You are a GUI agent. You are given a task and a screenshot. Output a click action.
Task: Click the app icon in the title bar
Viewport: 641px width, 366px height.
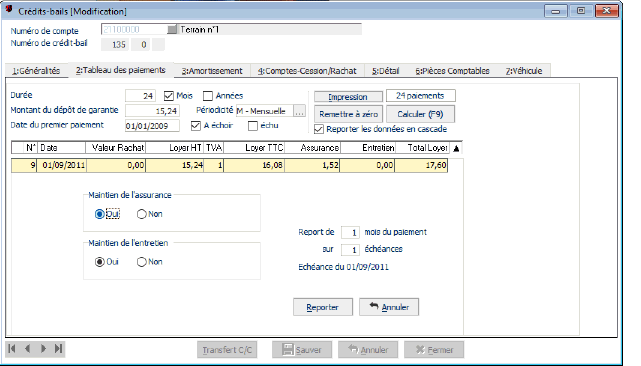tap(9, 9)
